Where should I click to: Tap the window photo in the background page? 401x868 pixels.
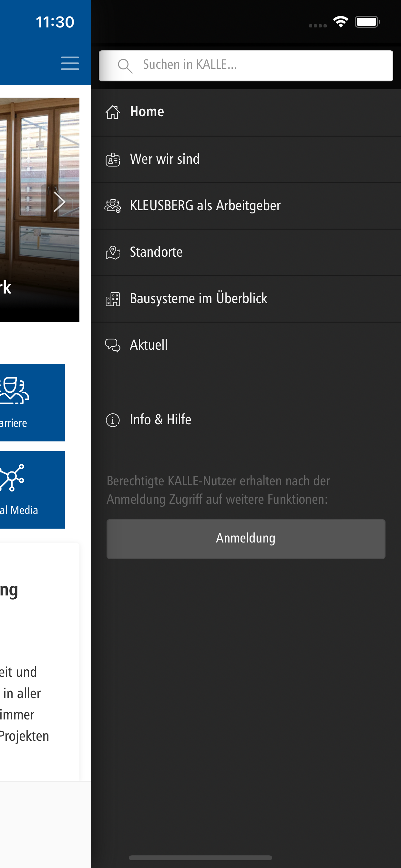(x=39, y=210)
